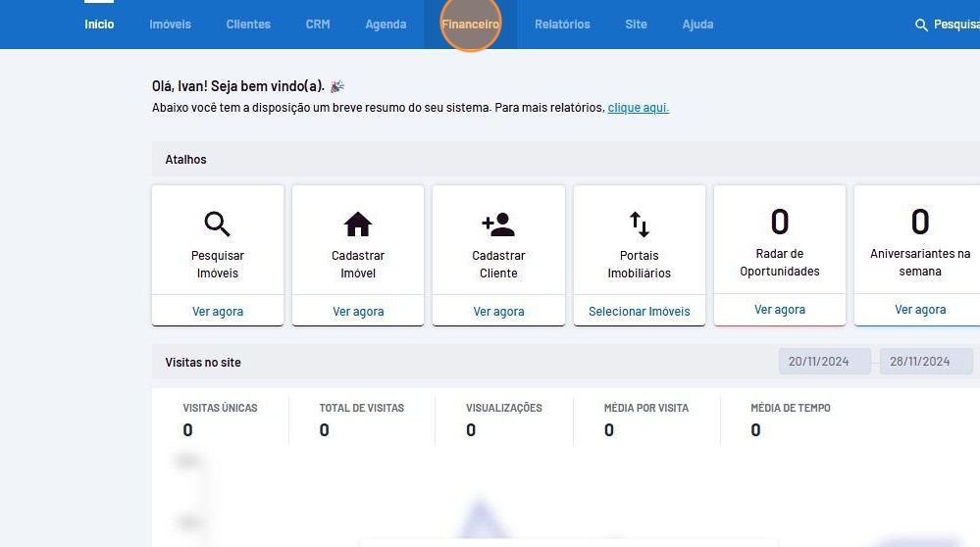Viewport: 980px width, 547px height.
Task: Follow the 'clique aqui' reports link
Action: point(638,108)
